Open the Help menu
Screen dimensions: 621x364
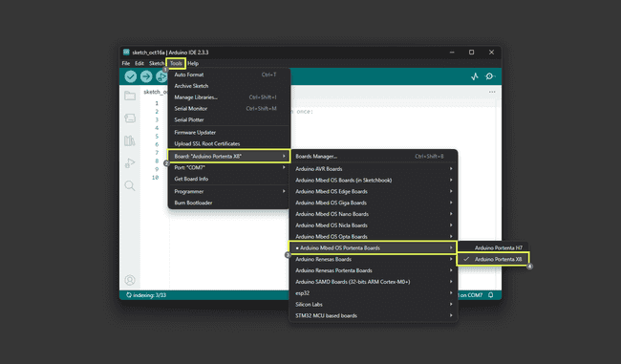[193, 63]
